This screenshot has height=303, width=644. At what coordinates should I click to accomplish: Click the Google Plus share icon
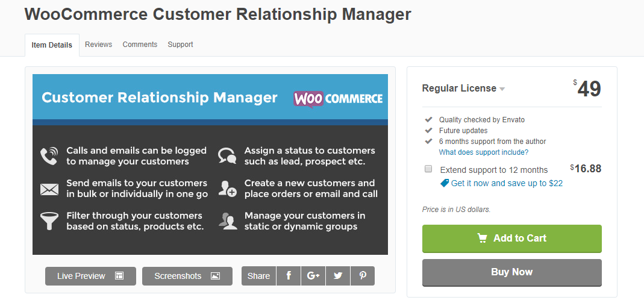(x=313, y=276)
